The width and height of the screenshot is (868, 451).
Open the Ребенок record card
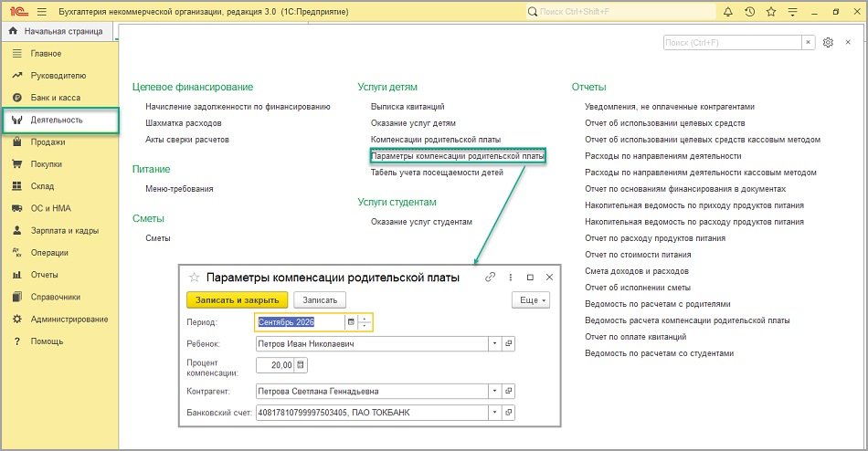[509, 343]
